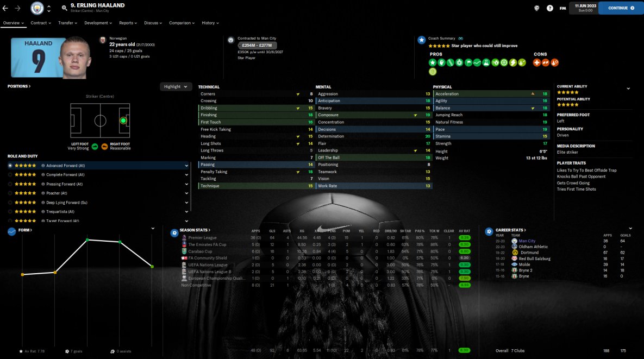644x359 pixels.
Task: Click the Form panel icon
Action: tap(11, 232)
